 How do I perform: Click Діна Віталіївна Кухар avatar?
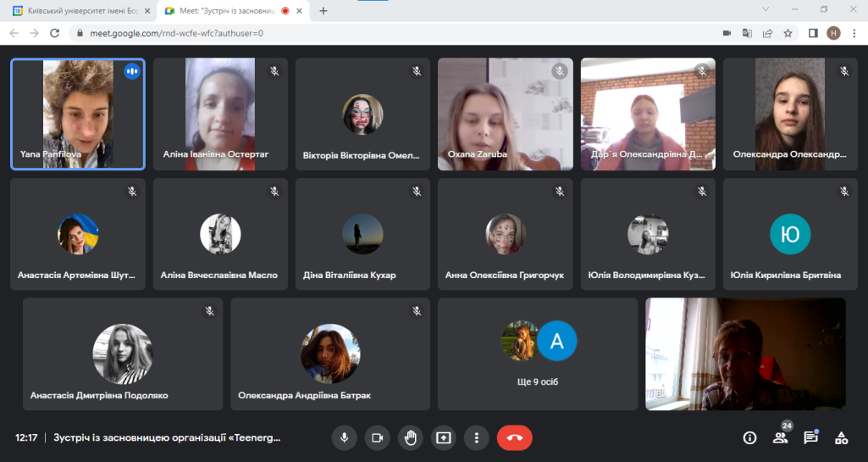pyautogui.click(x=362, y=234)
